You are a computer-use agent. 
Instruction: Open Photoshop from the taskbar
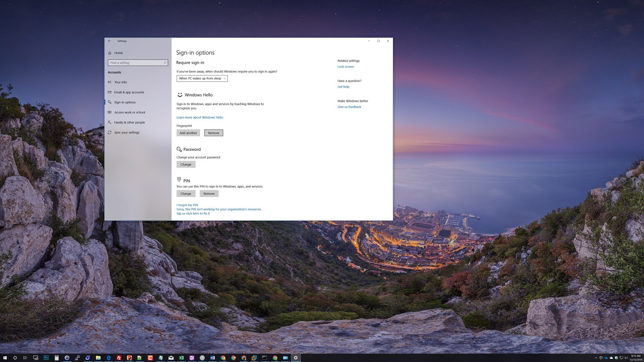(x=46, y=358)
